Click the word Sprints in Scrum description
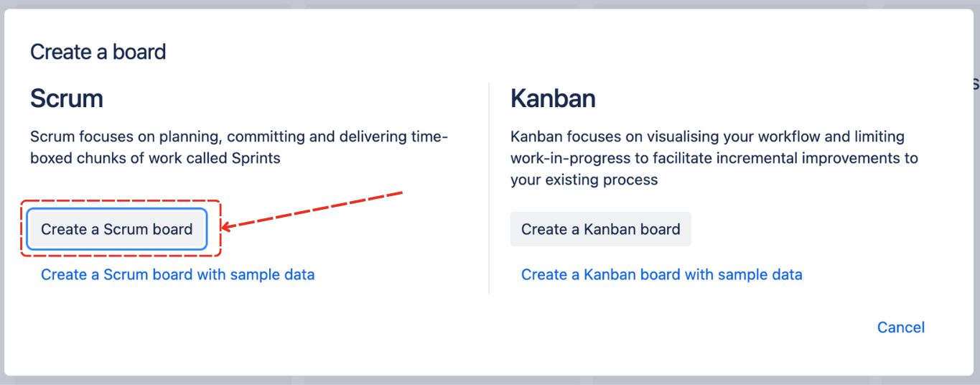The height and width of the screenshot is (385, 980). point(255,158)
